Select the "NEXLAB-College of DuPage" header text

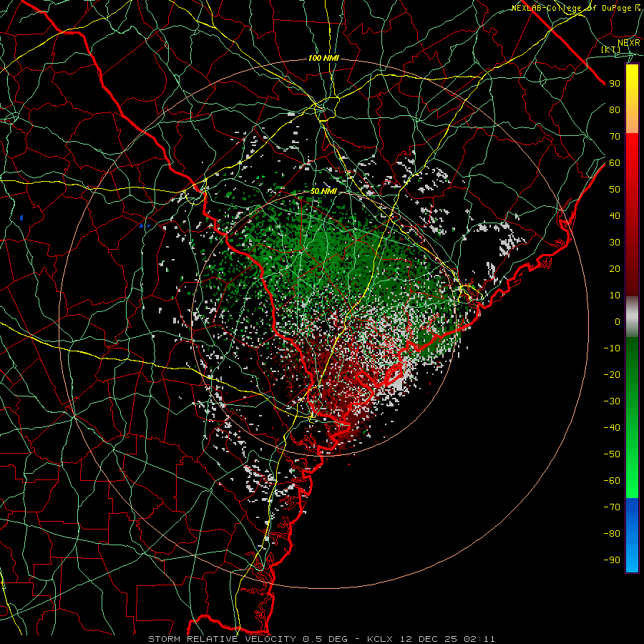click(x=572, y=8)
